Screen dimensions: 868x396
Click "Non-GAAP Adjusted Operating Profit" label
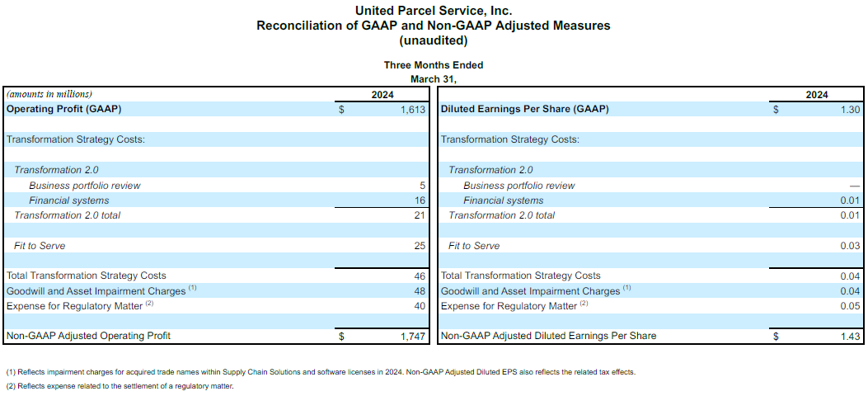88,335
